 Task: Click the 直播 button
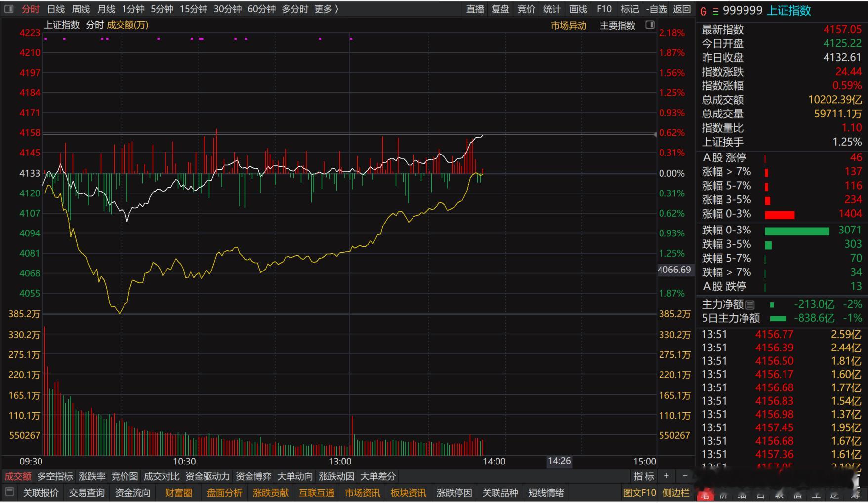pyautogui.click(x=475, y=9)
